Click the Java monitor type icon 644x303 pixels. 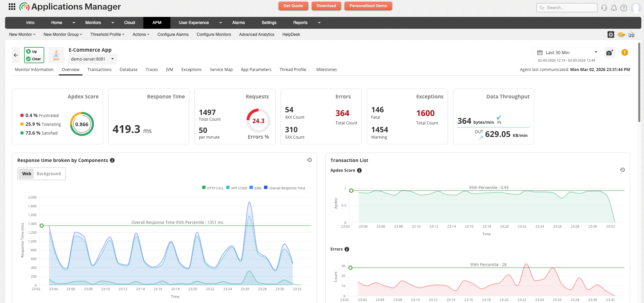click(56, 55)
